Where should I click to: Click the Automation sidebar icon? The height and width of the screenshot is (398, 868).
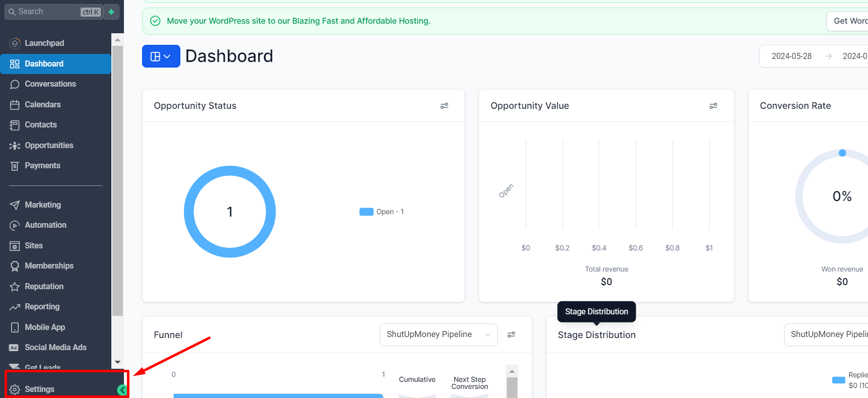(x=15, y=225)
